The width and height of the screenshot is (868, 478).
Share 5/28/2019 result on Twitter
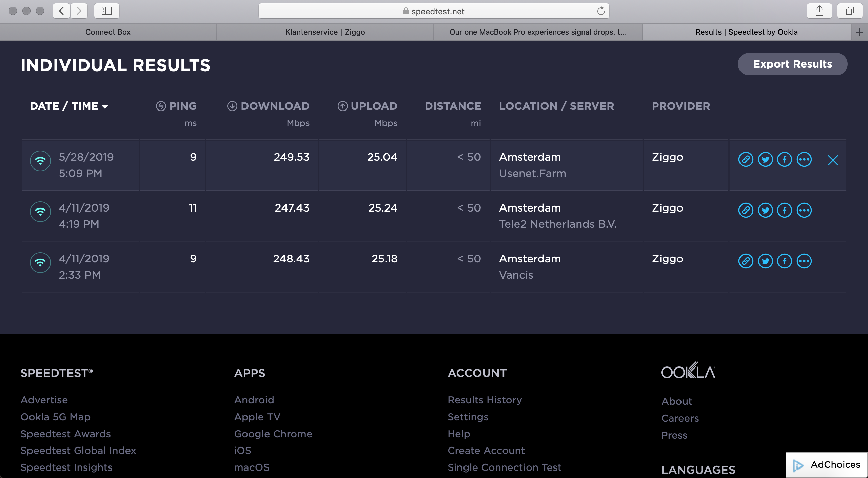pos(765,159)
